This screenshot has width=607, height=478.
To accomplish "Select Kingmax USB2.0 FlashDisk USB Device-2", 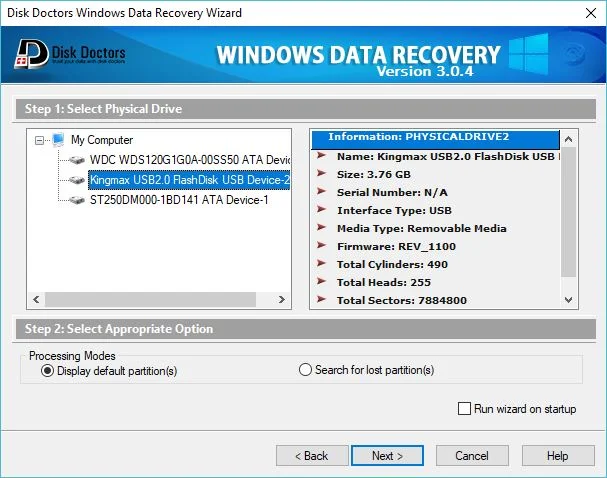I will coord(189,180).
